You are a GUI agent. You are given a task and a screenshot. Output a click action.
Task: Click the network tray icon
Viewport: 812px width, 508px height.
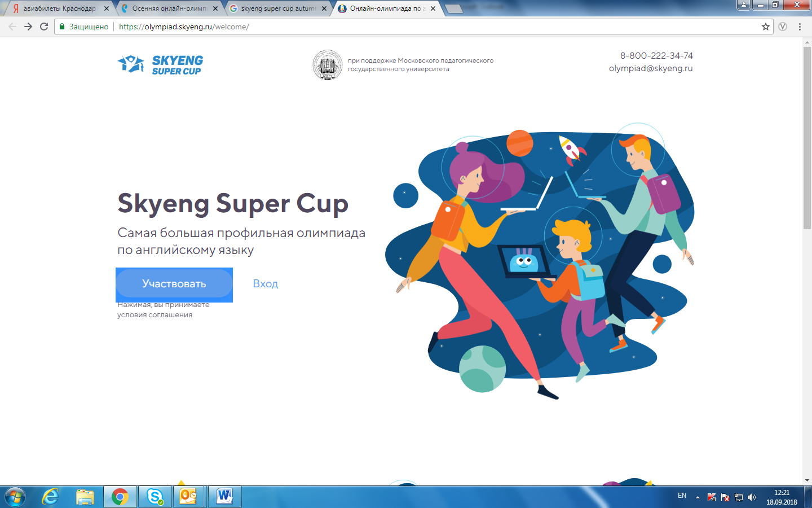pyautogui.click(x=738, y=497)
